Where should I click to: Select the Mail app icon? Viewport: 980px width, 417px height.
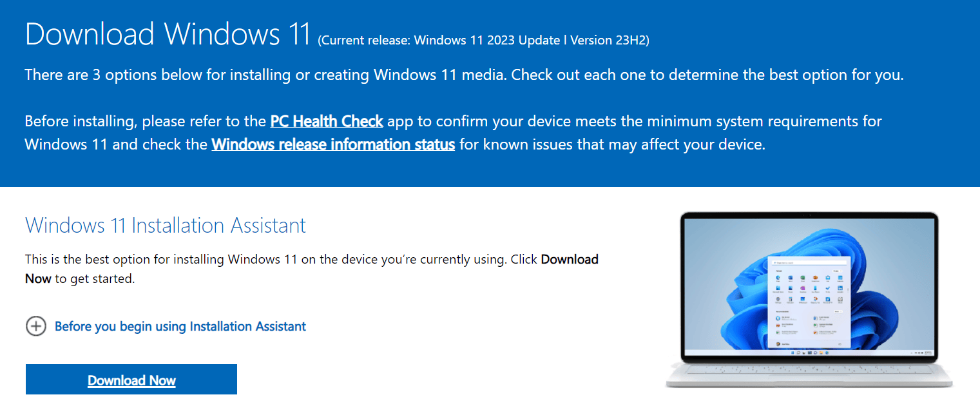[x=827, y=278]
